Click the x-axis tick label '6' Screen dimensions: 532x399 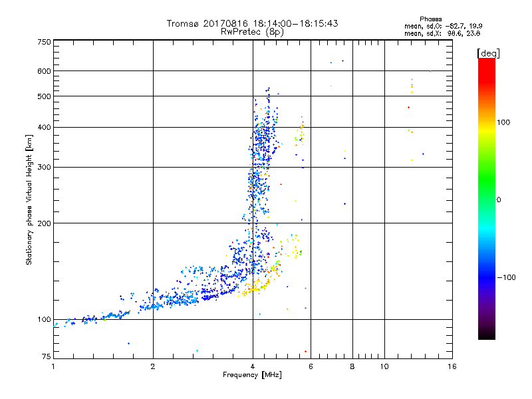coord(311,366)
